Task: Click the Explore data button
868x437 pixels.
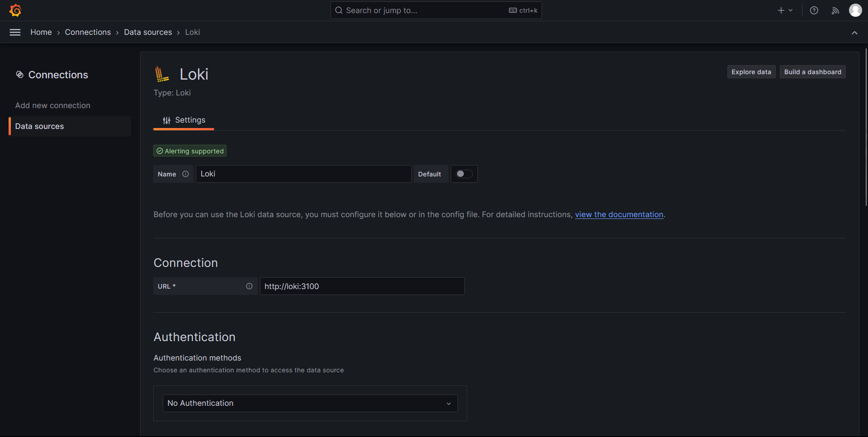Action: point(751,72)
